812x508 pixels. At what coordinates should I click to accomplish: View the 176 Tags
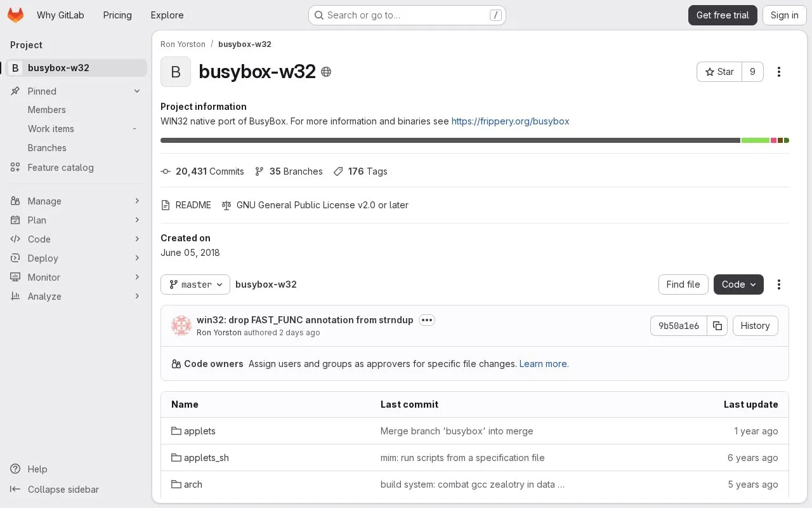(x=360, y=171)
